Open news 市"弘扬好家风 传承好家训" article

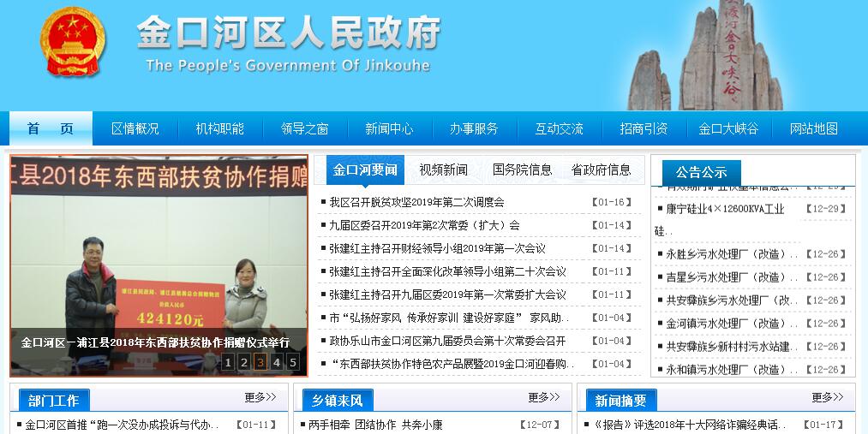[x=449, y=318]
